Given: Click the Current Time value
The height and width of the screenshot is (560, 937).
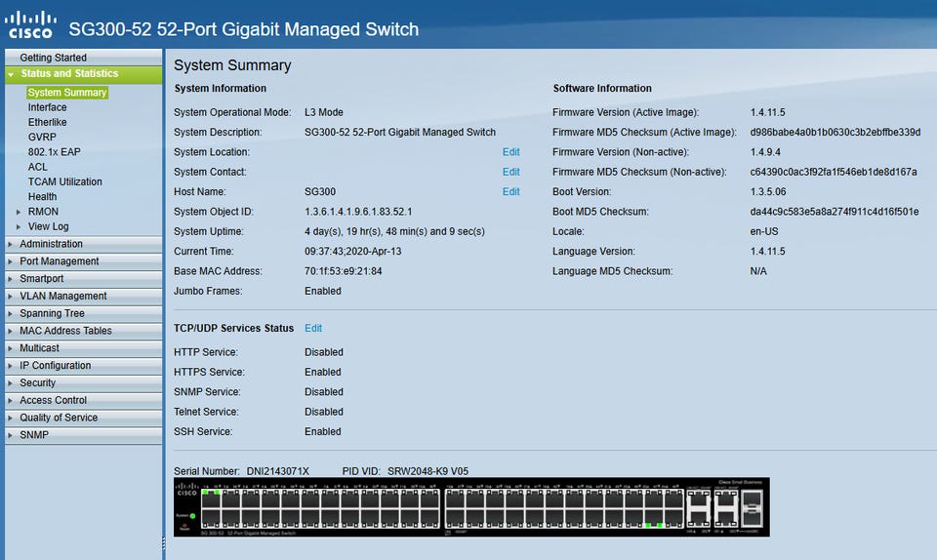Looking at the screenshot, I should click(352, 252).
